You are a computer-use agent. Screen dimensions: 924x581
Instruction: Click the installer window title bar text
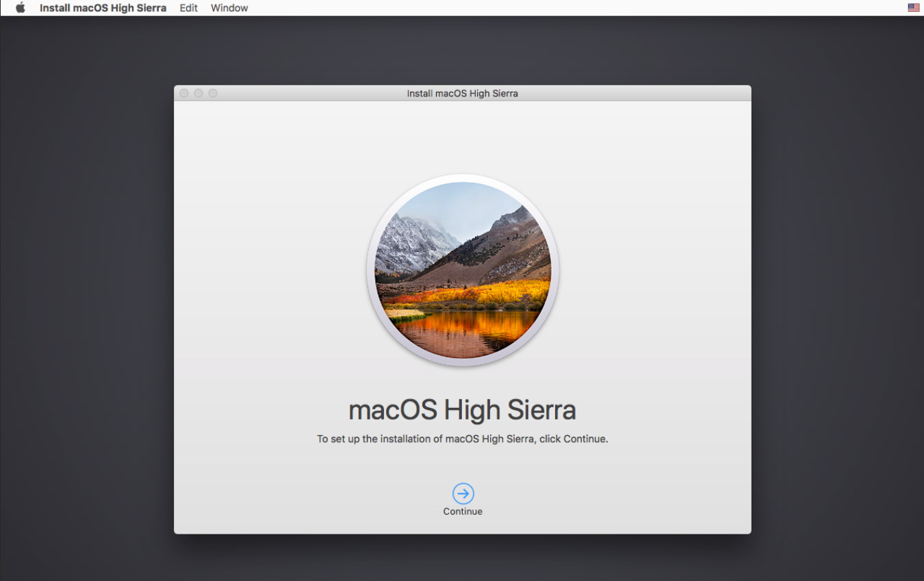pyautogui.click(x=462, y=93)
